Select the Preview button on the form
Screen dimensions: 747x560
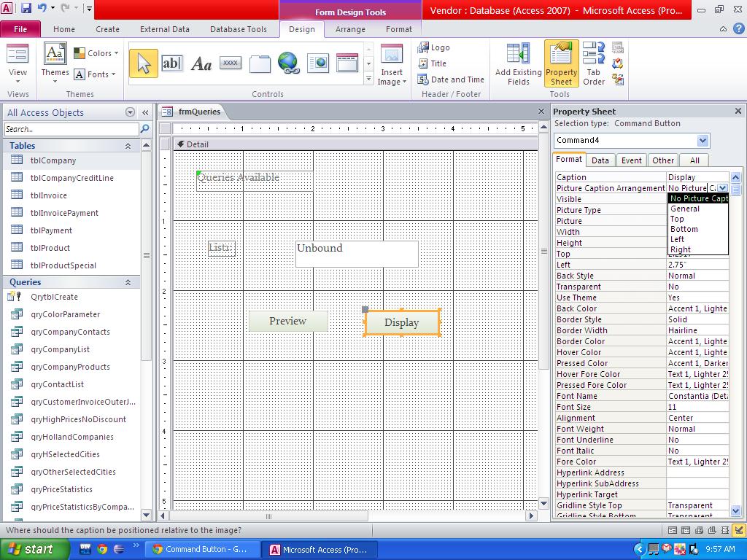[288, 321]
